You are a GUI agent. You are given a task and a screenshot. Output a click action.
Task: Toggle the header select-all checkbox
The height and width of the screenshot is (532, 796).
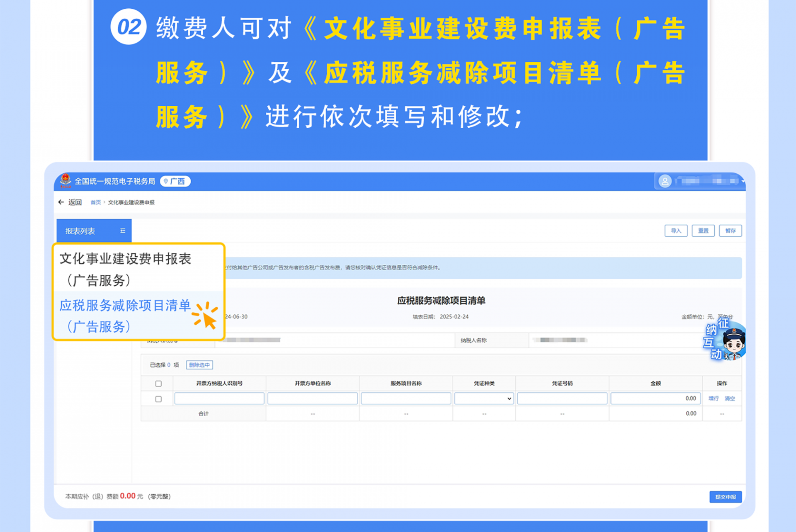pyautogui.click(x=158, y=384)
